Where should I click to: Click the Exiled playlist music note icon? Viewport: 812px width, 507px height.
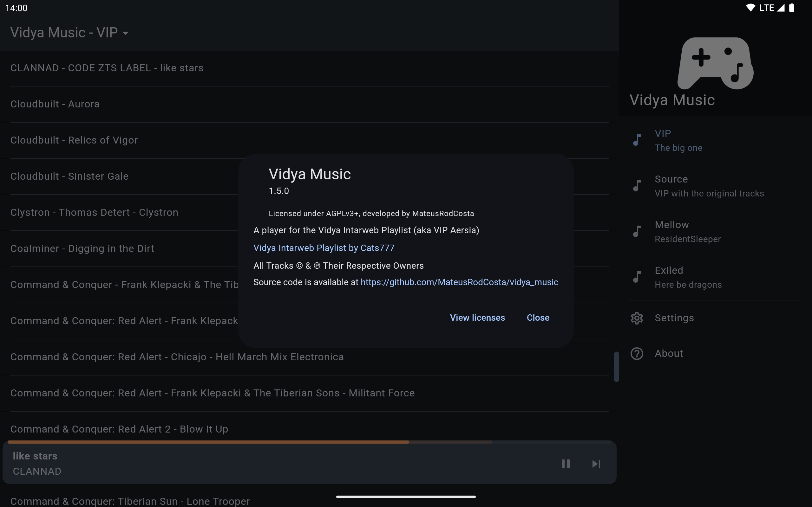coord(637,277)
